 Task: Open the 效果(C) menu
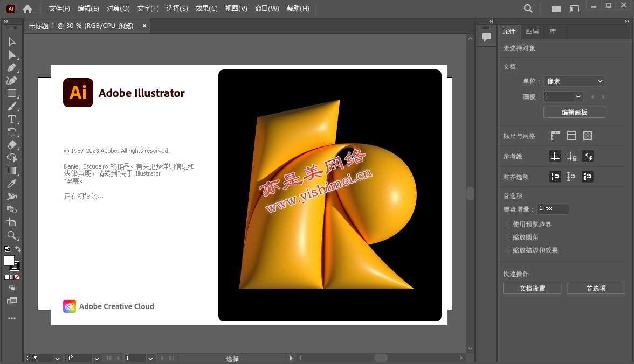point(206,9)
